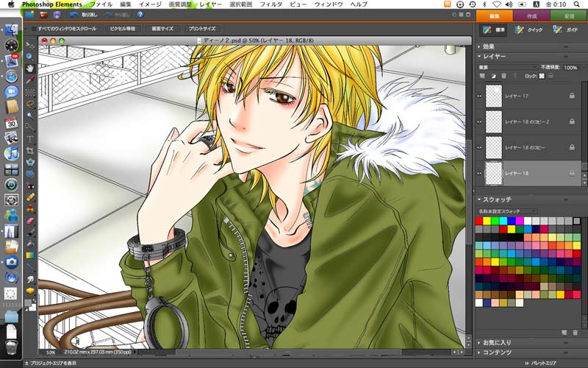
Task: Toggle lock all padlock button
Action: 551,76
